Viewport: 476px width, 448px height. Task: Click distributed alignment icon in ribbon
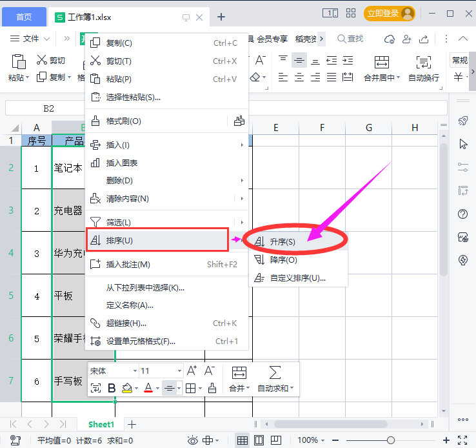click(x=348, y=77)
